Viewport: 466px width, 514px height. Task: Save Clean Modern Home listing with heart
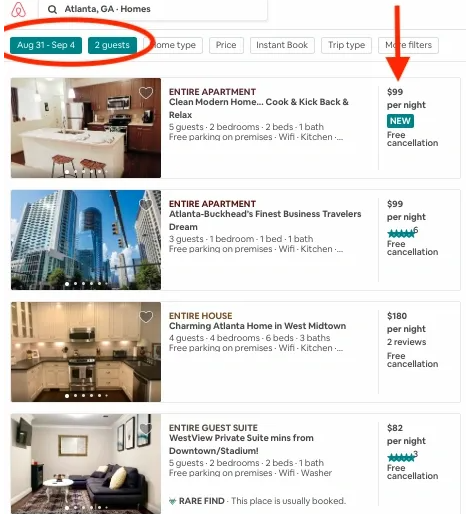146,93
